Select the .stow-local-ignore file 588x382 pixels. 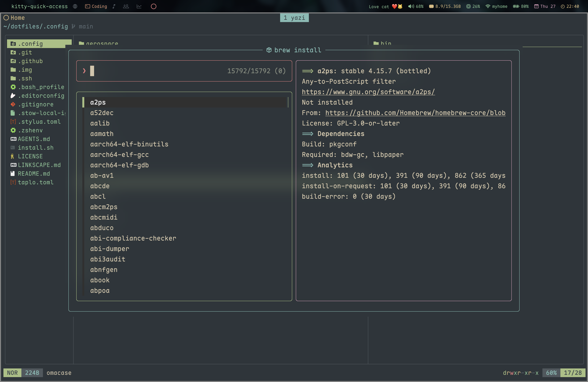pyautogui.click(x=38, y=113)
